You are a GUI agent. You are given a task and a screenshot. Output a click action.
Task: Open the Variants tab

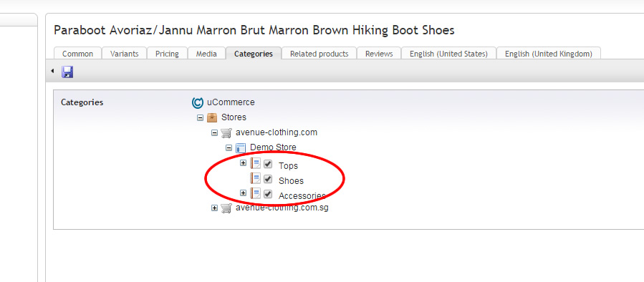pos(124,54)
